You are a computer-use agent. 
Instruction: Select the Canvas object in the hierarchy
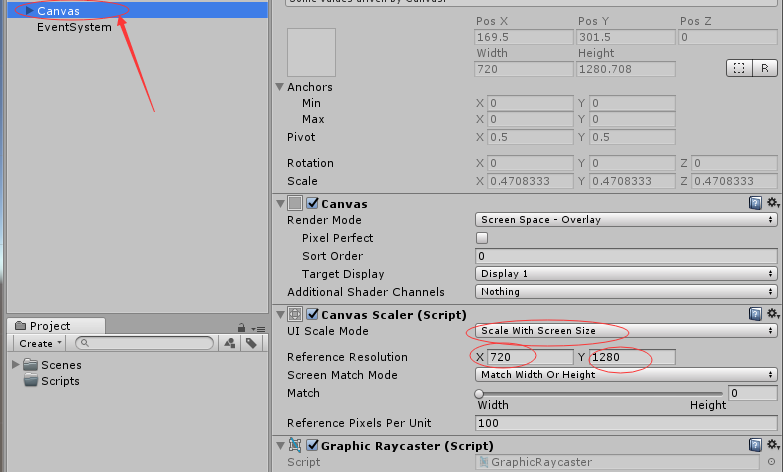point(58,11)
